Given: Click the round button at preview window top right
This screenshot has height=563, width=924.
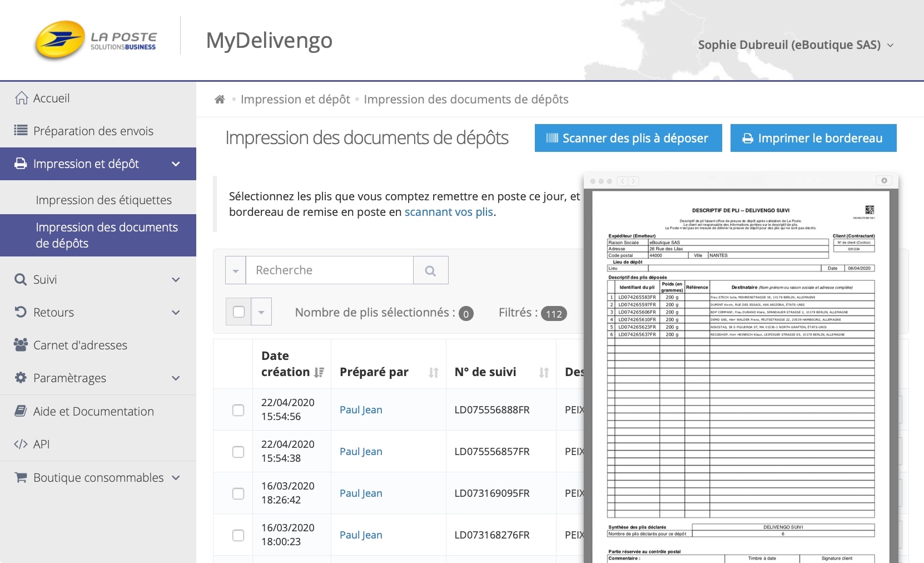Looking at the screenshot, I should point(884,180).
